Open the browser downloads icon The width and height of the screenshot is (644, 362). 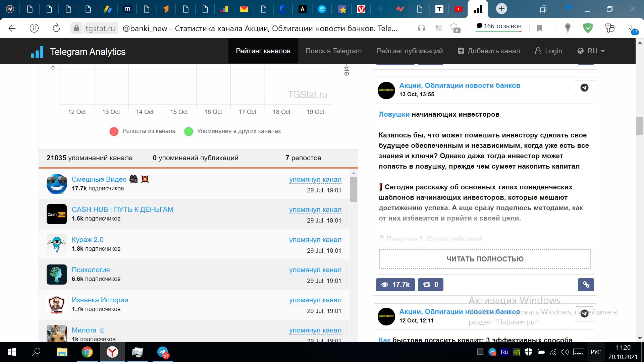click(x=632, y=28)
